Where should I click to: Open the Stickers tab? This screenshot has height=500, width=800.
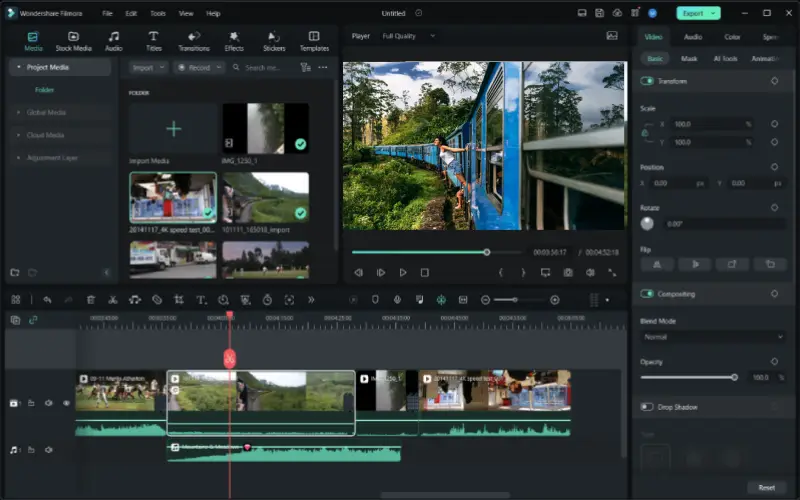pyautogui.click(x=274, y=41)
